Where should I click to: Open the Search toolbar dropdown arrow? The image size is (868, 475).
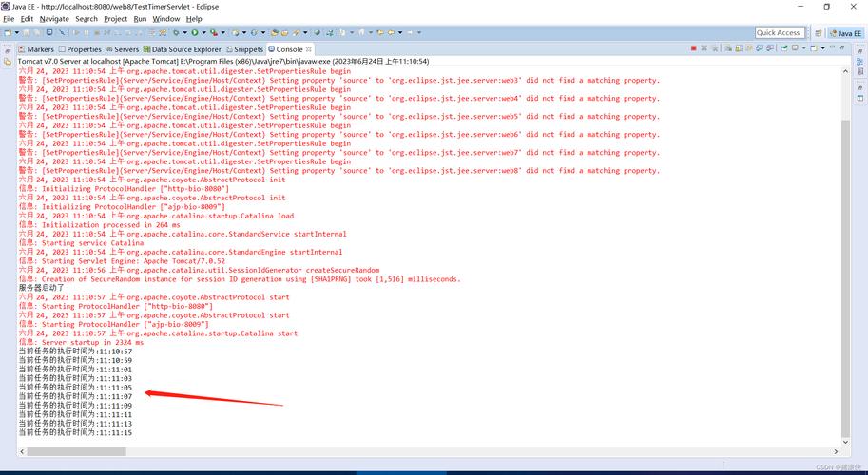point(306,32)
